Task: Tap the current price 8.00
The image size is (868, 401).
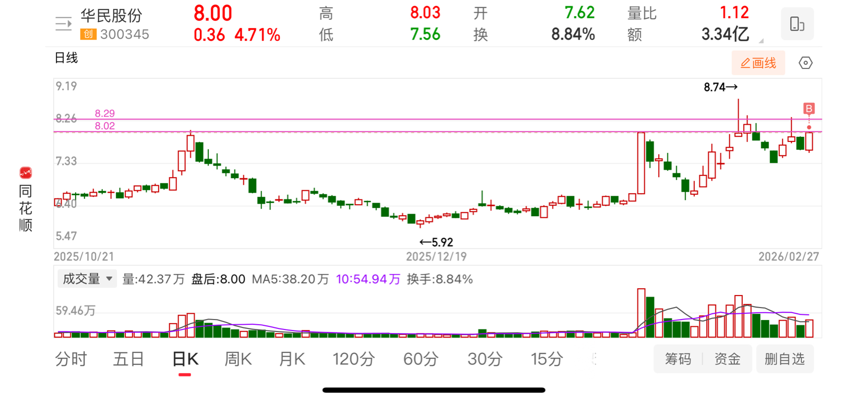Action: (x=213, y=13)
